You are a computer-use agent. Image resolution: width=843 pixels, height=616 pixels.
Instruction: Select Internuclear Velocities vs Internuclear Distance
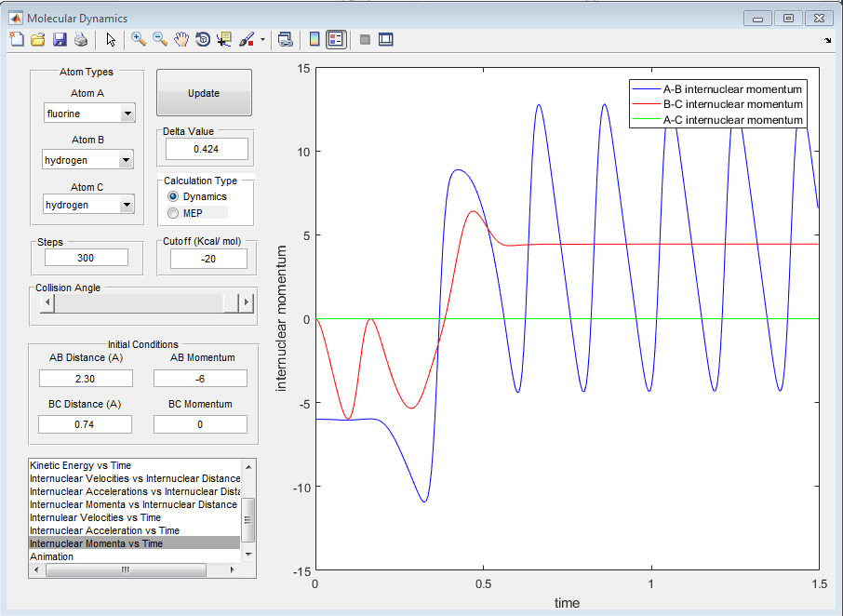click(134, 478)
